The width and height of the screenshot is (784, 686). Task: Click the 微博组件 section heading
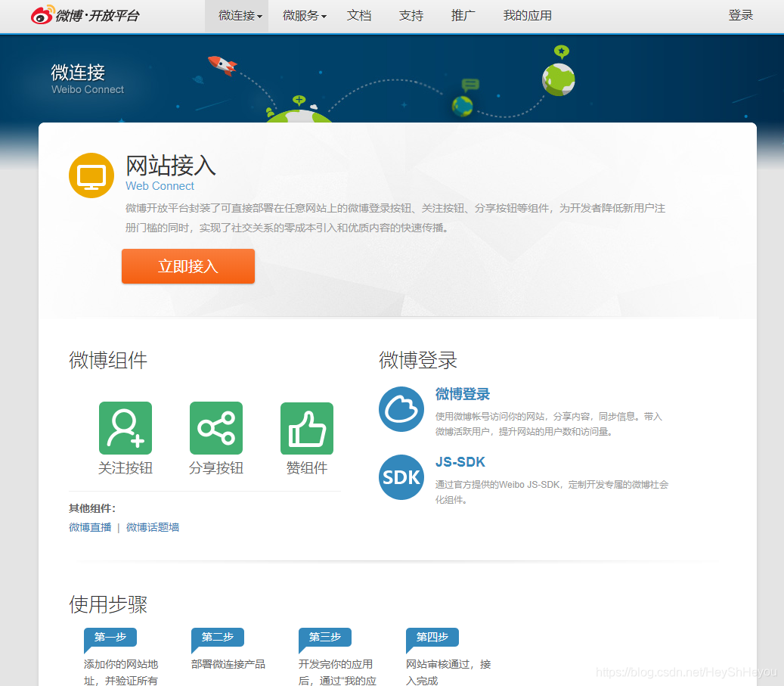[x=108, y=360]
